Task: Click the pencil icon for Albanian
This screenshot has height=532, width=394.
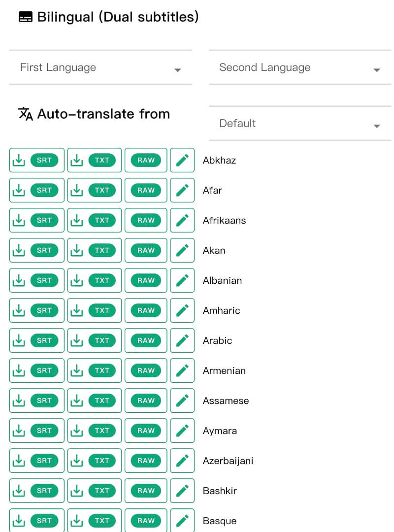Action: coord(182,280)
